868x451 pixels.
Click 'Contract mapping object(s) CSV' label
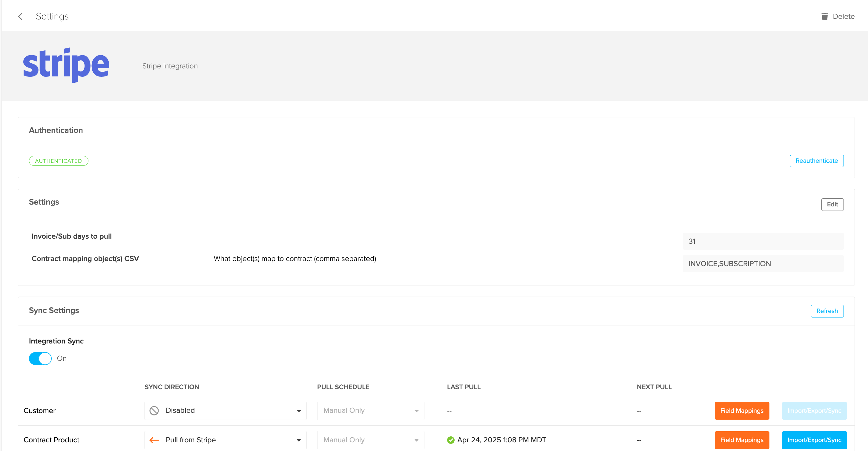85,259
